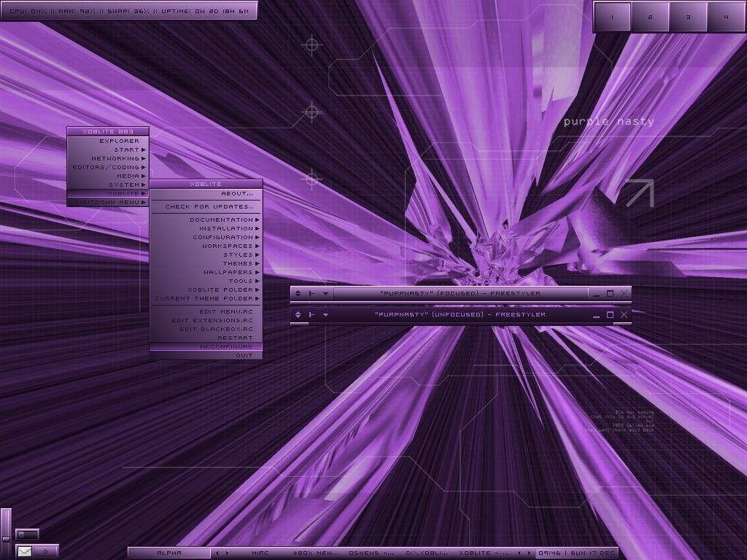
Task: Expand the Styles submenu
Action: 206,254
